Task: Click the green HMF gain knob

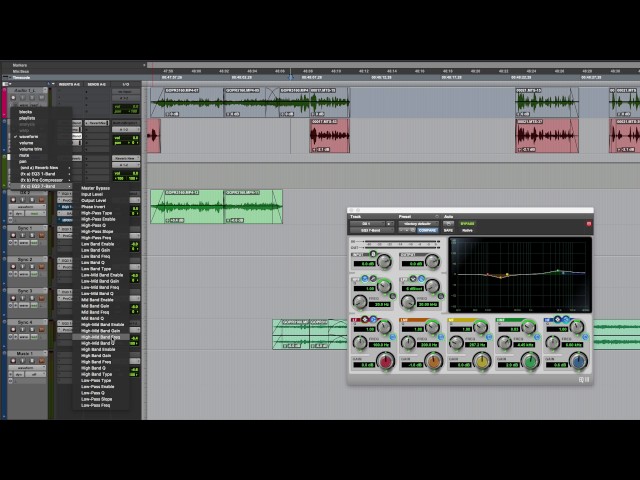Action: click(x=530, y=361)
